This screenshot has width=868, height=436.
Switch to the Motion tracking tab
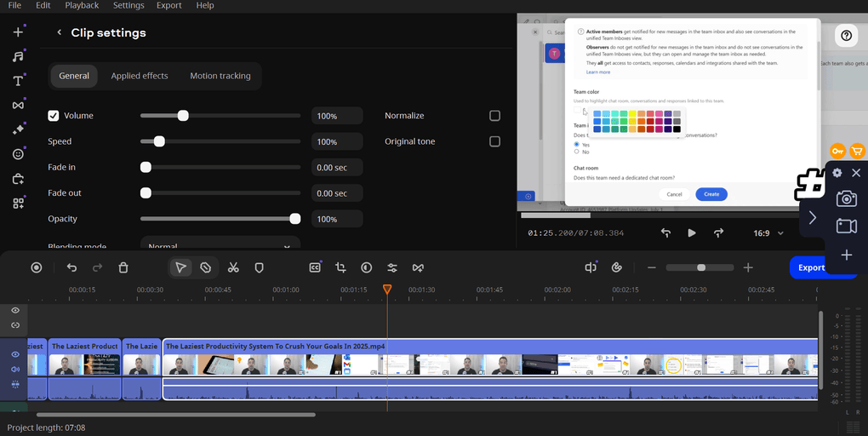coord(220,76)
